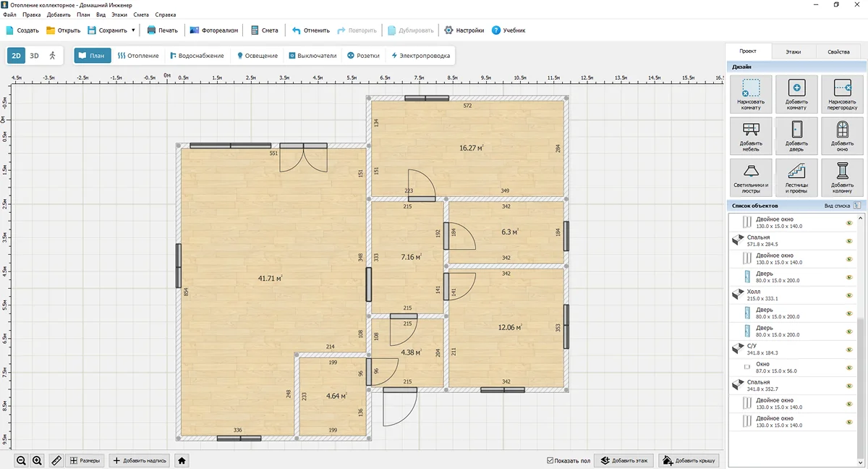Click the home view icon

coord(182,460)
